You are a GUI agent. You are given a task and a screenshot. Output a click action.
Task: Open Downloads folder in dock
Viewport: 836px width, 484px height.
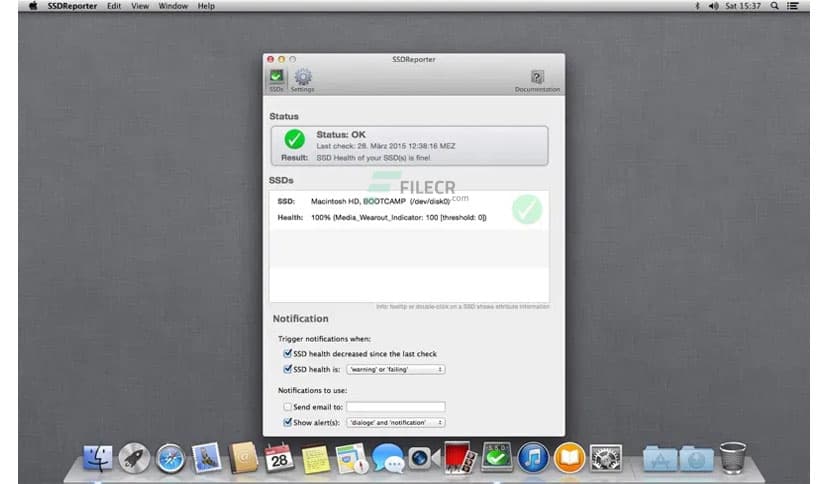696,458
